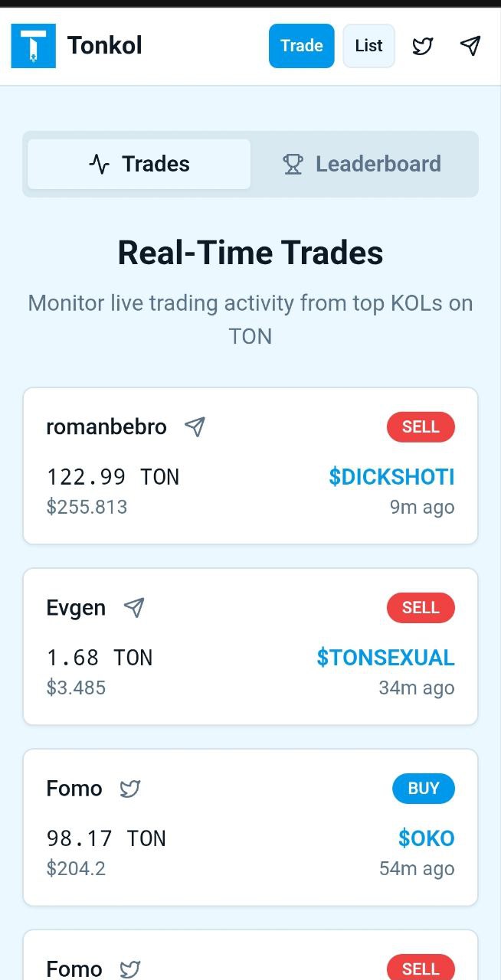Viewport: 501px width, 980px height.
Task: Select the Trades tab
Action: pyautogui.click(x=138, y=163)
